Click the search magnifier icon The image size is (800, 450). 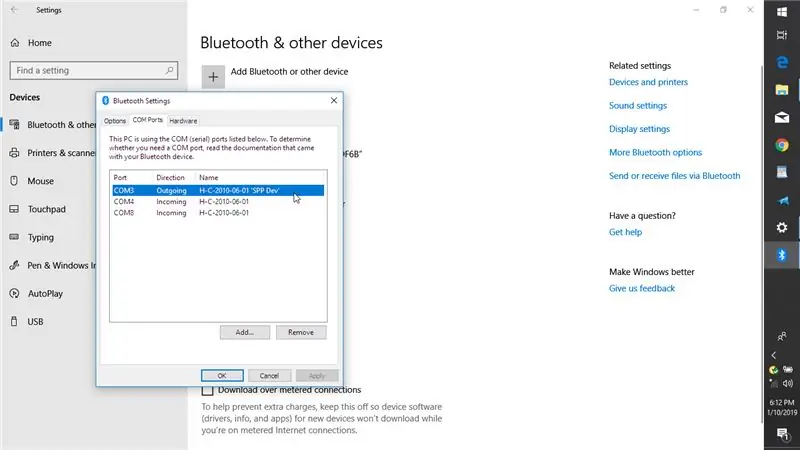(169, 70)
